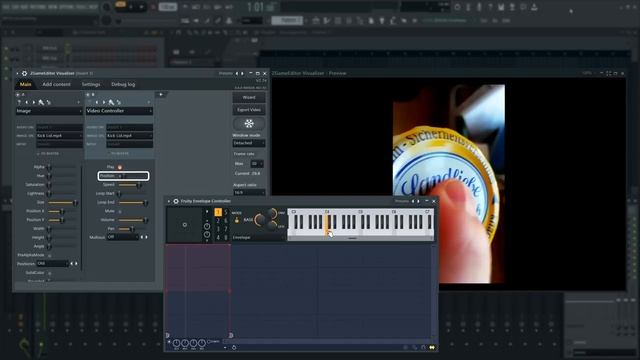This screenshot has height=360, width=640.
Task: Click reset icon below envelope editor
Action: pos(234,348)
